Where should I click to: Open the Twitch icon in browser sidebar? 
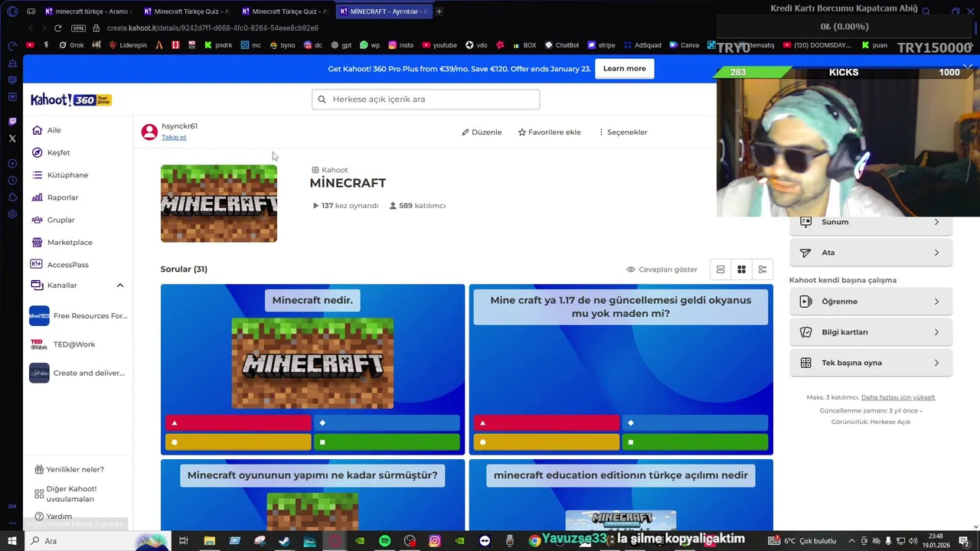(x=12, y=121)
